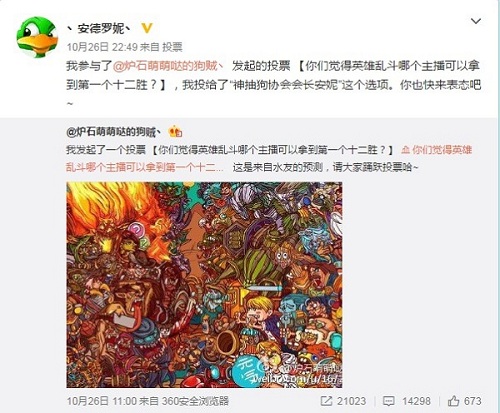Click the membership badge beside reposted author

click(x=175, y=132)
